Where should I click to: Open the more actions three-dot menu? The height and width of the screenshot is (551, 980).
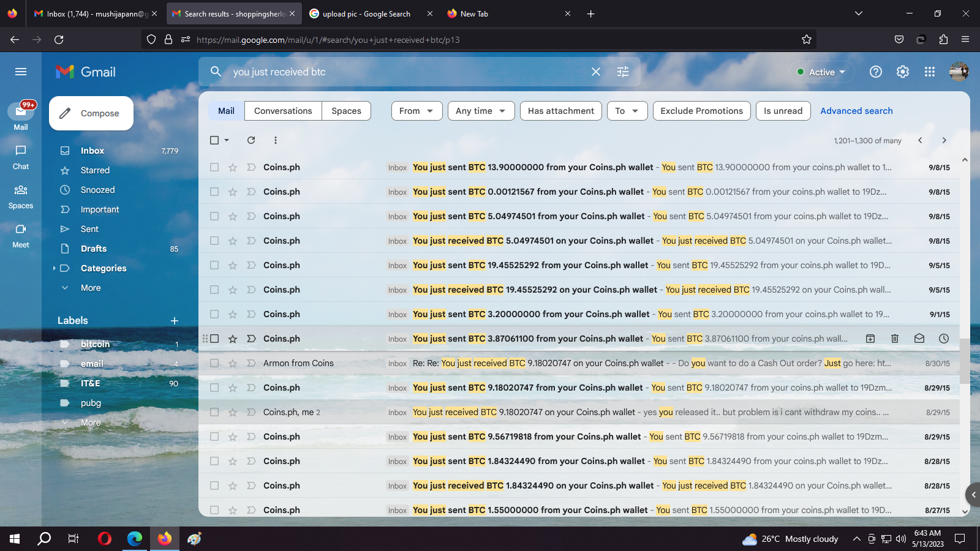click(276, 140)
